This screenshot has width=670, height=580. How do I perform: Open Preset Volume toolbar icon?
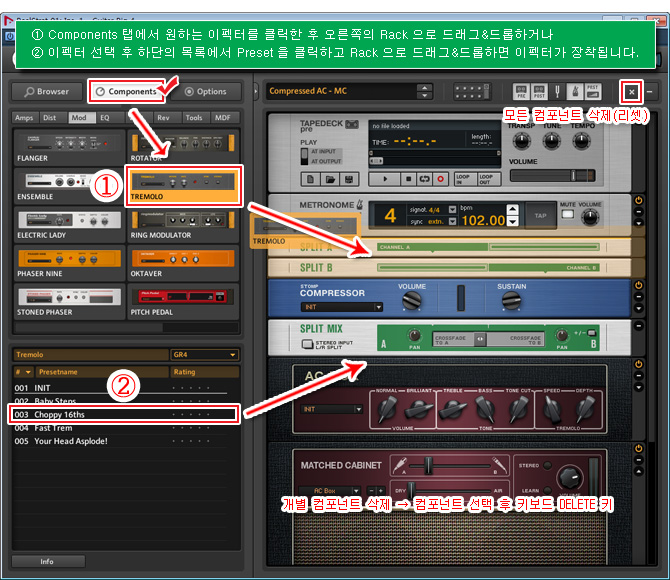click(x=593, y=91)
